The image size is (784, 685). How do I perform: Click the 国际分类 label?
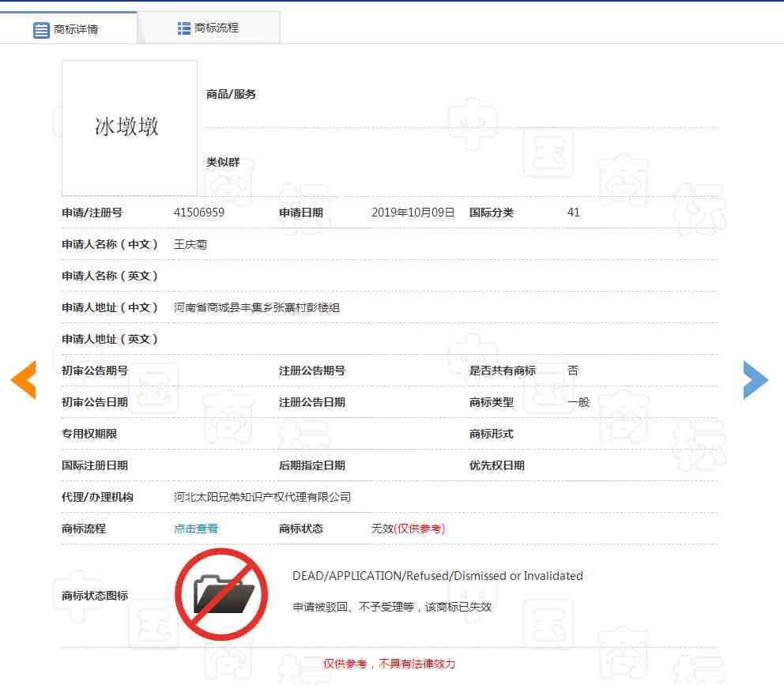[492, 213]
